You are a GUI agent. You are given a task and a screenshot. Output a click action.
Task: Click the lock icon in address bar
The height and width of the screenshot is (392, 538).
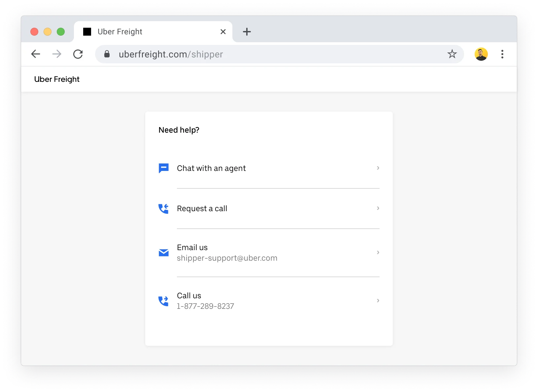click(107, 54)
